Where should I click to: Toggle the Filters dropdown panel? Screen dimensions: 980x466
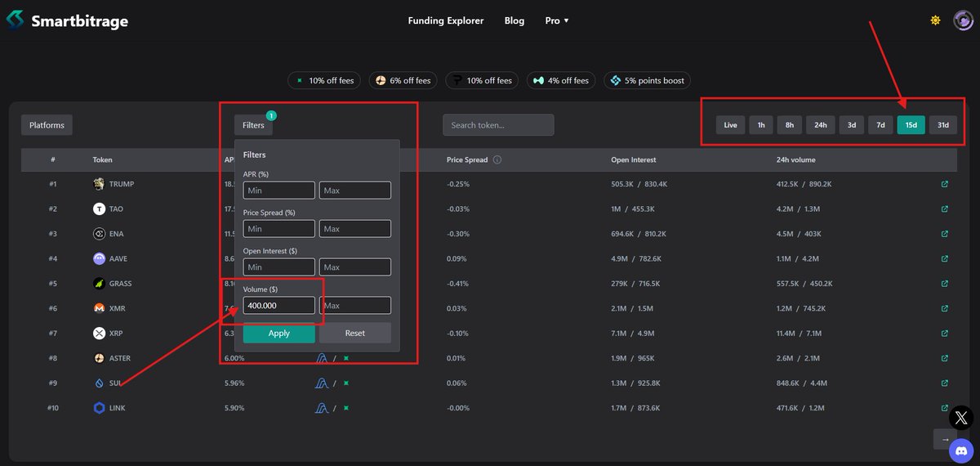tap(253, 125)
